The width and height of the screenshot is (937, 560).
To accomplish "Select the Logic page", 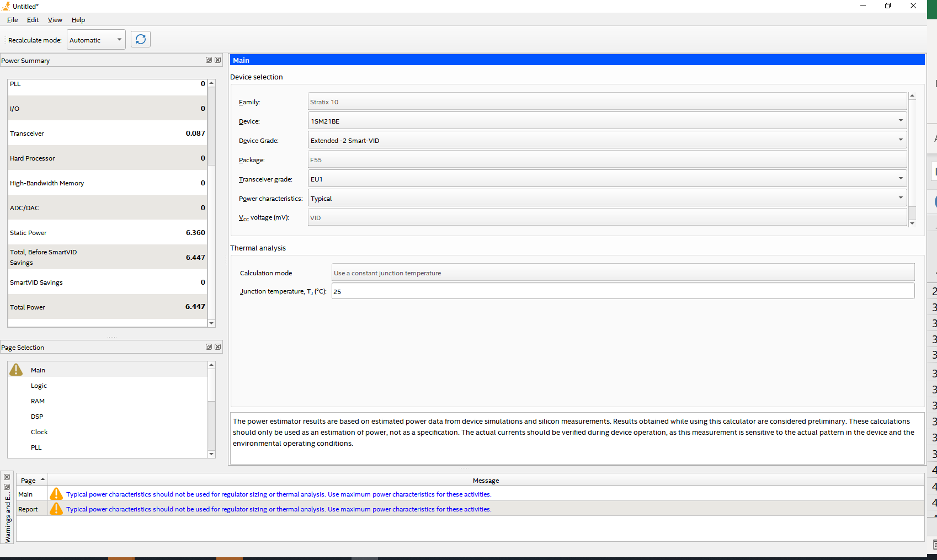I will tap(108, 385).
